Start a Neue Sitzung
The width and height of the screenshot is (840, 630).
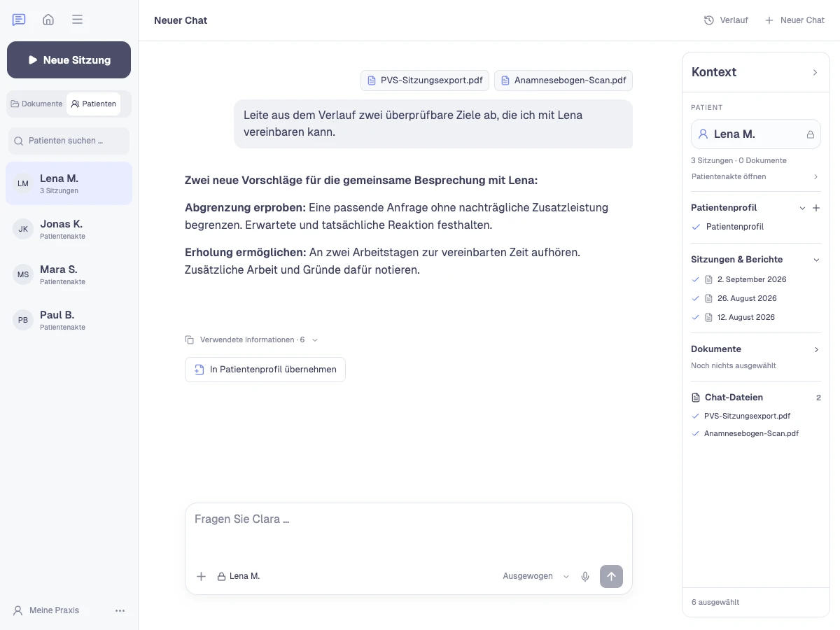(x=69, y=60)
